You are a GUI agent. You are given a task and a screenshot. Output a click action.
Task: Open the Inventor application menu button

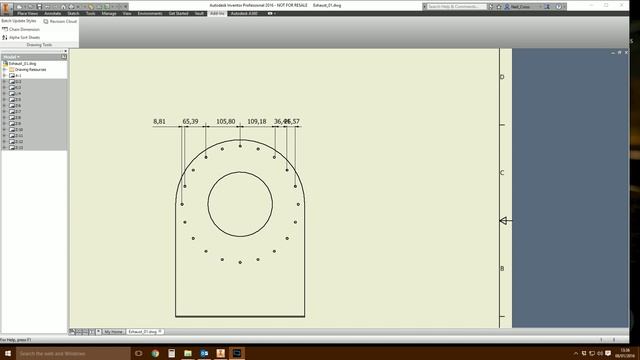tap(6, 7)
